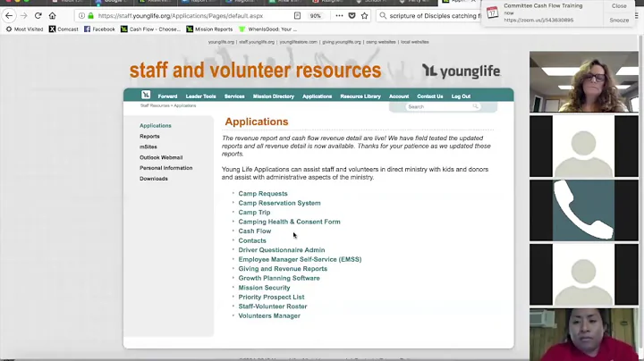Select the woman with glasses video tile
Screen dimensions: 644x361
[583, 81]
